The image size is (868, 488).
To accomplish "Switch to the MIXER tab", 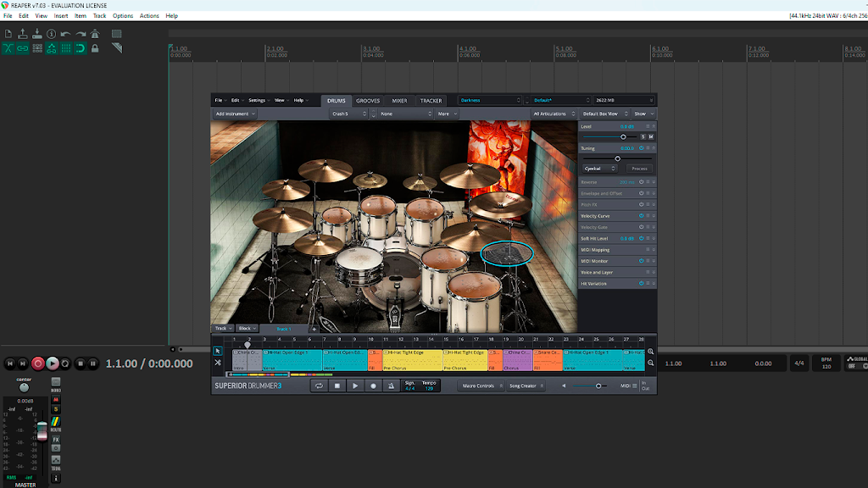I will (399, 101).
